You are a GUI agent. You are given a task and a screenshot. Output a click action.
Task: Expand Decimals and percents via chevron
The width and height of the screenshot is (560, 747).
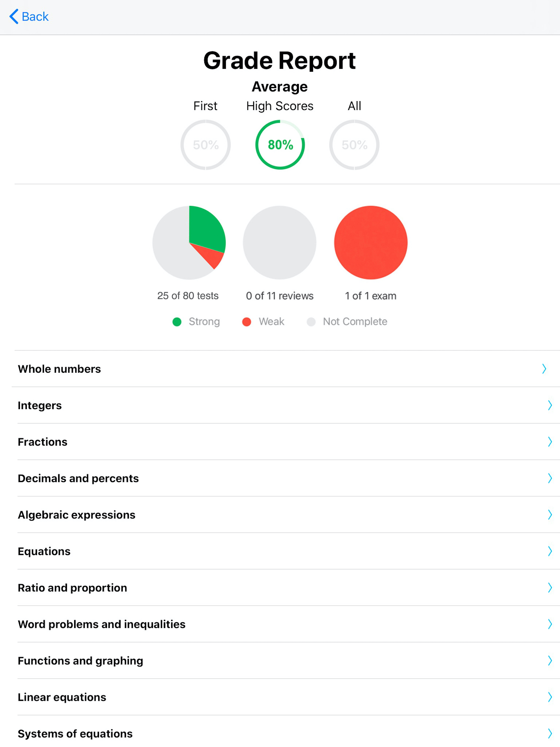[x=550, y=478]
